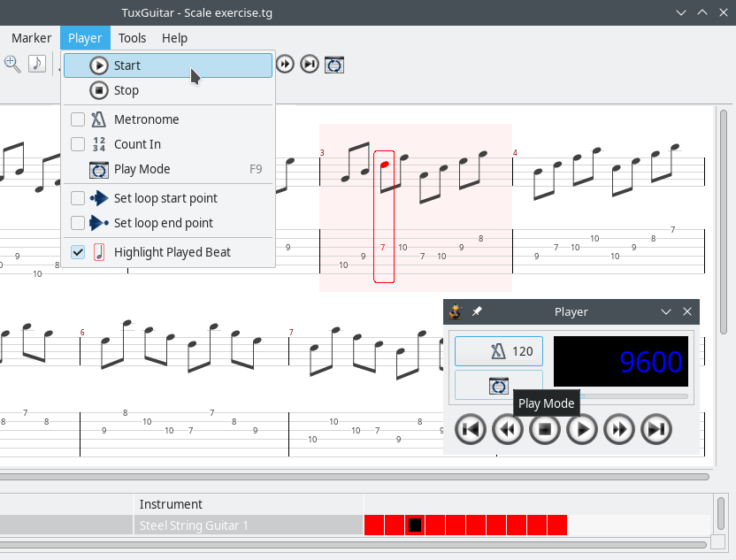The image size is (736, 560).
Task: Enable Set loop start point
Action: point(78,198)
